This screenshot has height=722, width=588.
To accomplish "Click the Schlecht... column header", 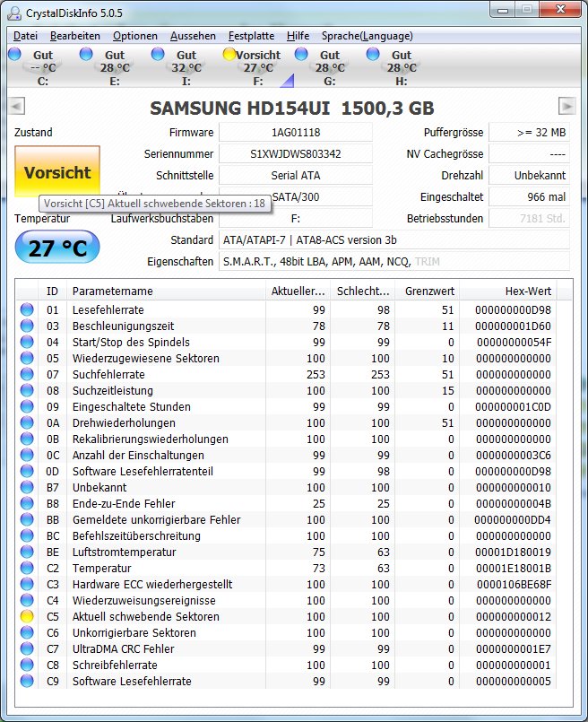I will click(x=362, y=291).
